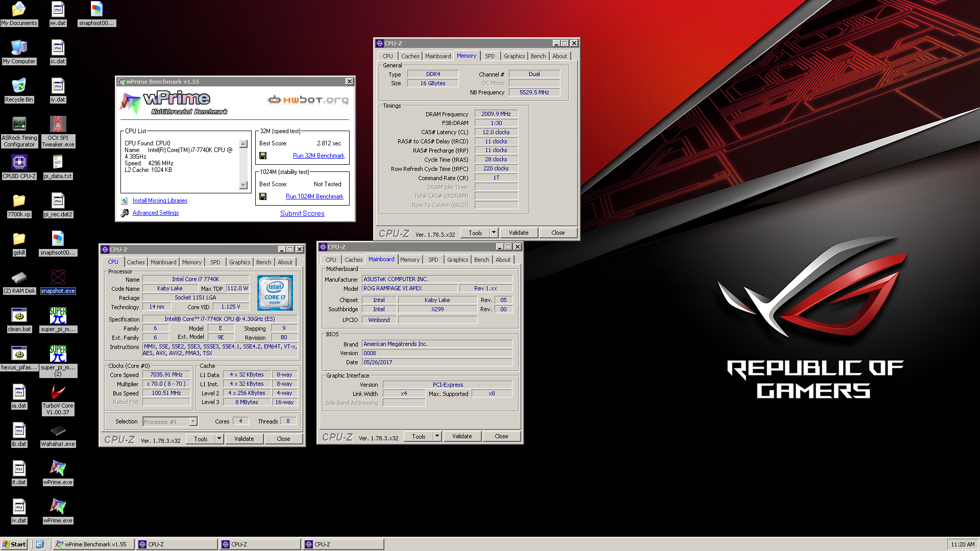Launch the lower wPrime.exe desktop icon
Image resolution: width=980 pixels, height=551 pixels.
click(58, 511)
